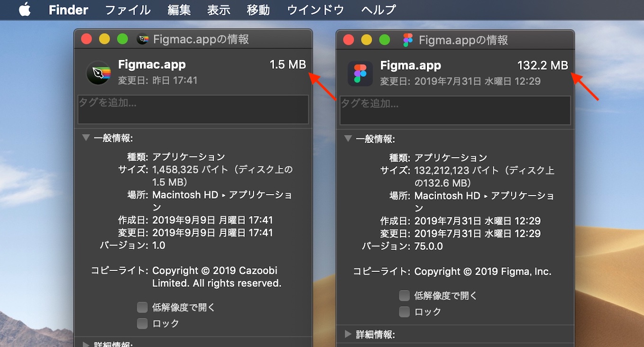
Task: Enable 低解像度で開く in Figmac.app window
Action: point(142,307)
